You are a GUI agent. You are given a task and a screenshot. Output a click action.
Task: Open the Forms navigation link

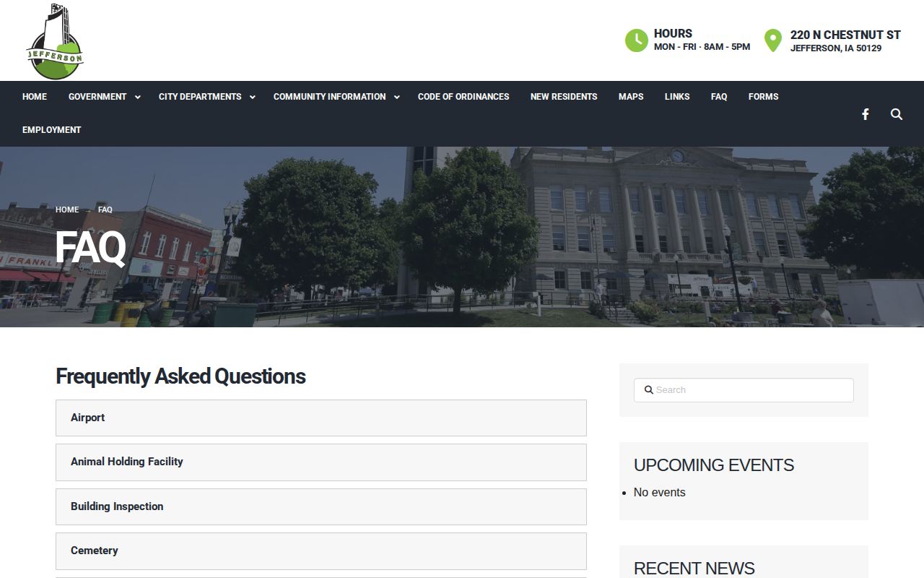(763, 97)
